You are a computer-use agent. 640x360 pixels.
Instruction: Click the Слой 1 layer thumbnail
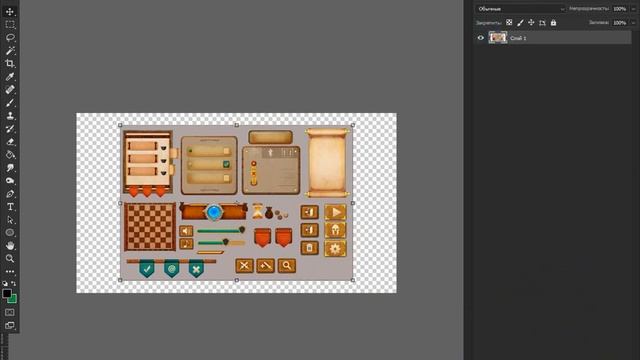[x=498, y=38]
